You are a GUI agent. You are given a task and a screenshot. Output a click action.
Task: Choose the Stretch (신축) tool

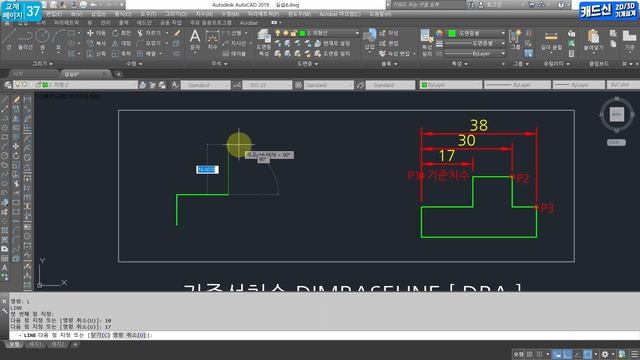pos(96,53)
